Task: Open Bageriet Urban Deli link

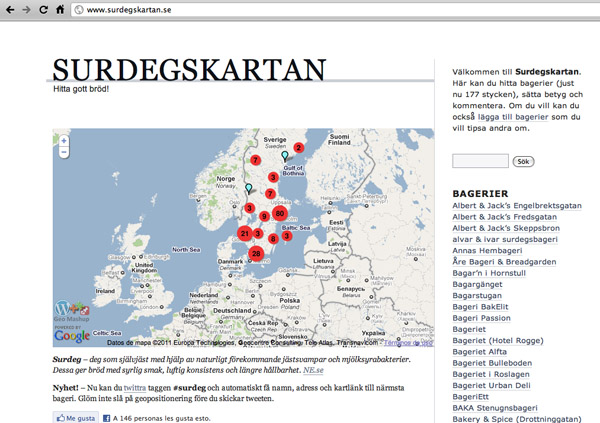Action: 491,385
